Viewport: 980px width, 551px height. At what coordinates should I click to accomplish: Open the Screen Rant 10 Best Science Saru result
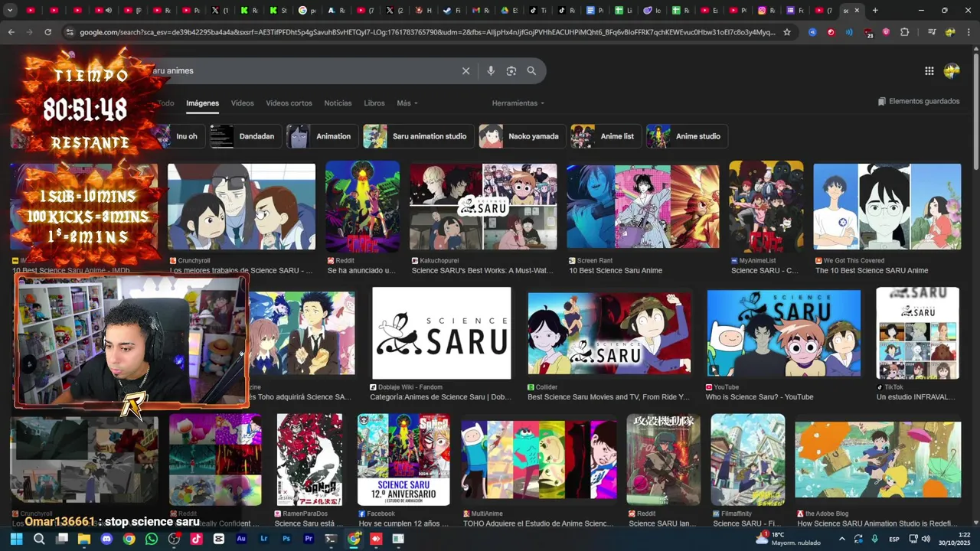click(x=642, y=205)
